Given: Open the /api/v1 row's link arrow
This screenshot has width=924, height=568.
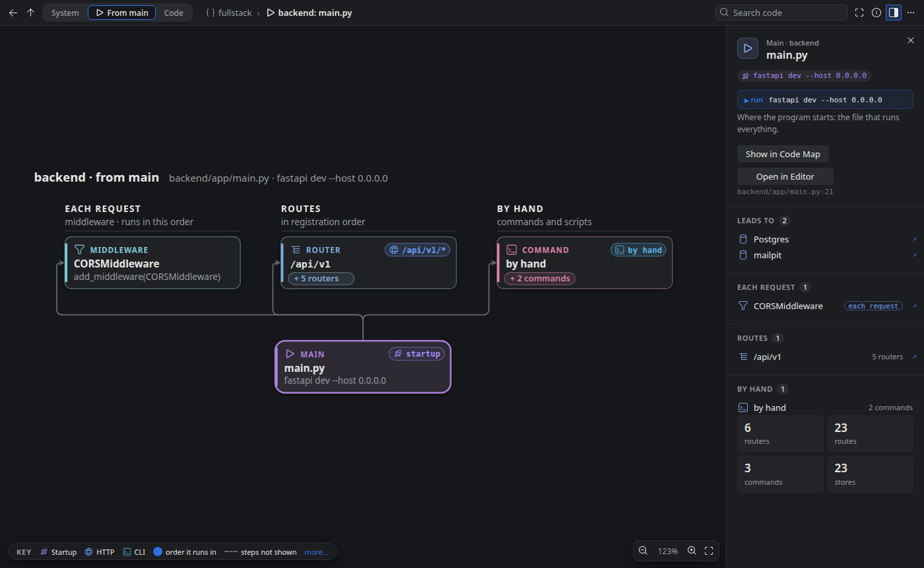Looking at the screenshot, I should pyautogui.click(x=914, y=357).
